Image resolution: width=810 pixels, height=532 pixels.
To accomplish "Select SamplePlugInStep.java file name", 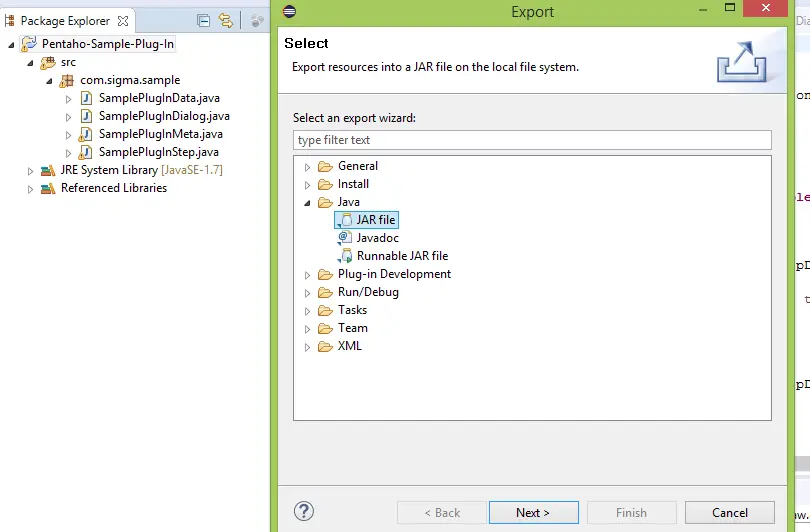I will [159, 152].
